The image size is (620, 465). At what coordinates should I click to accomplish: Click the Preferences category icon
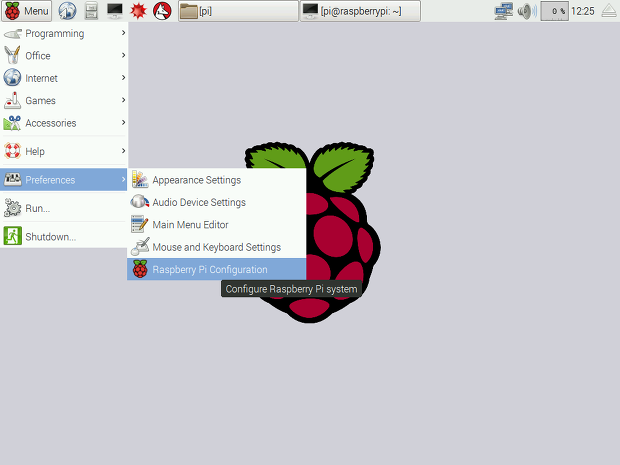pyautogui.click(x=12, y=180)
